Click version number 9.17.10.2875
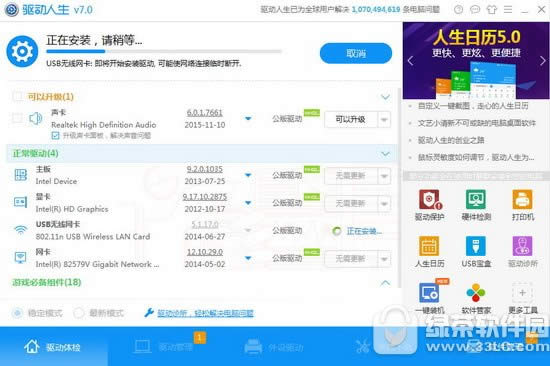The image size is (550, 366). pyautogui.click(x=204, y=197)
